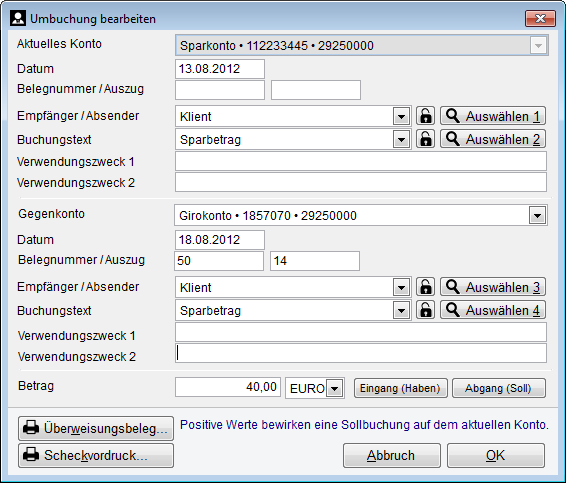
Task: Click the first Verwendungszweck 1 text field
Action: click(x=361, y=161)
